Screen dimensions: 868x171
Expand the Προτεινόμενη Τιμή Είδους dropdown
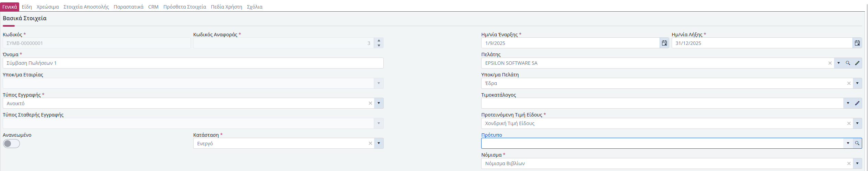coord(857,123)
